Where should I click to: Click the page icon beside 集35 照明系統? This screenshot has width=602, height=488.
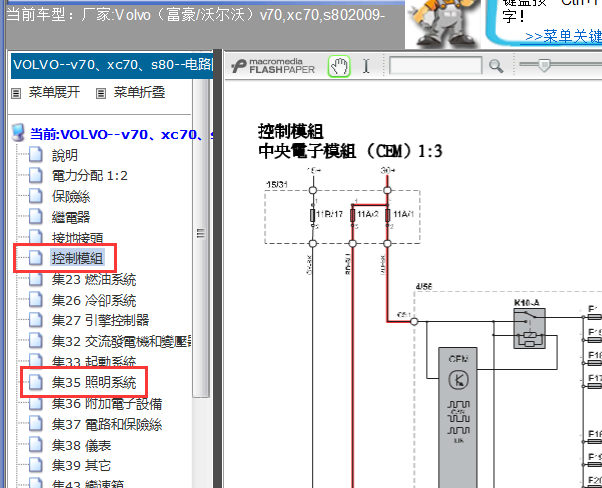click(x=36, y=382)
